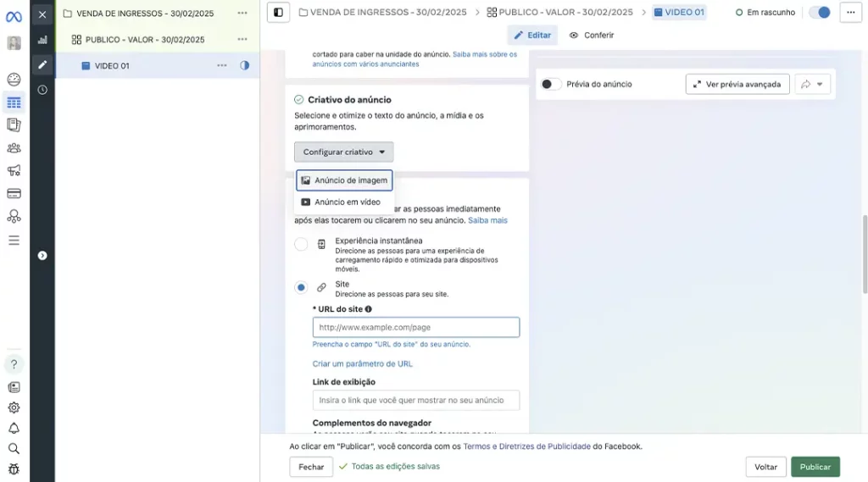Enable the Prévia do anúncio toggle
Screen dimensions: 868x482
[x=551, y=84]
